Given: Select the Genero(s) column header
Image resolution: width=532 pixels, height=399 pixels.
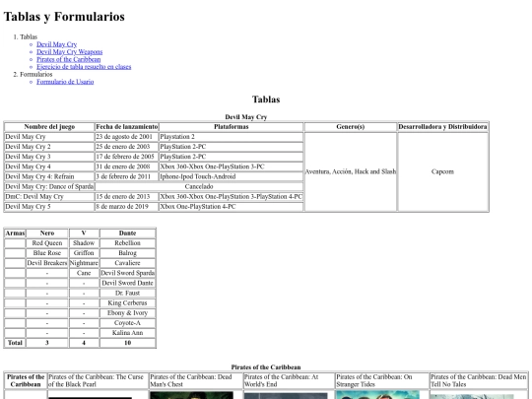Looking at the screenshot, I should (x=351, y=127).
